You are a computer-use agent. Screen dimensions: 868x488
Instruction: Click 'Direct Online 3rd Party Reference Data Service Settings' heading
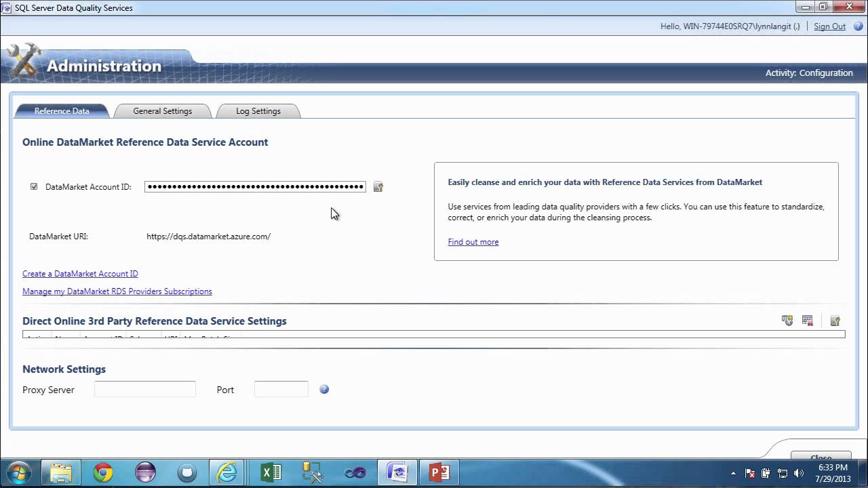[x=155, y=321]
